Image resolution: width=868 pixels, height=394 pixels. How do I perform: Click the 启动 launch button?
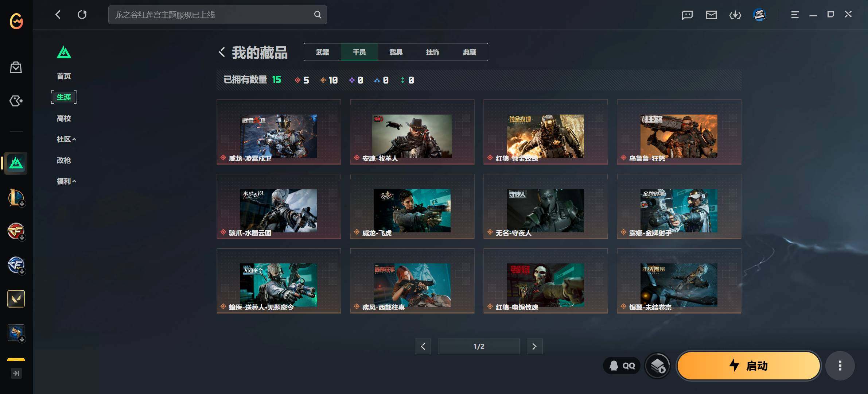pos(749,366)
